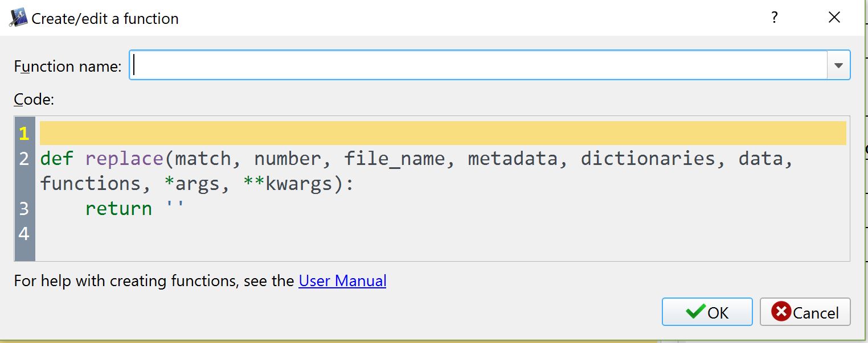The width and height of the screenshot is (868, 343).
Task: Focus the Function name text field
Action: 477,65
